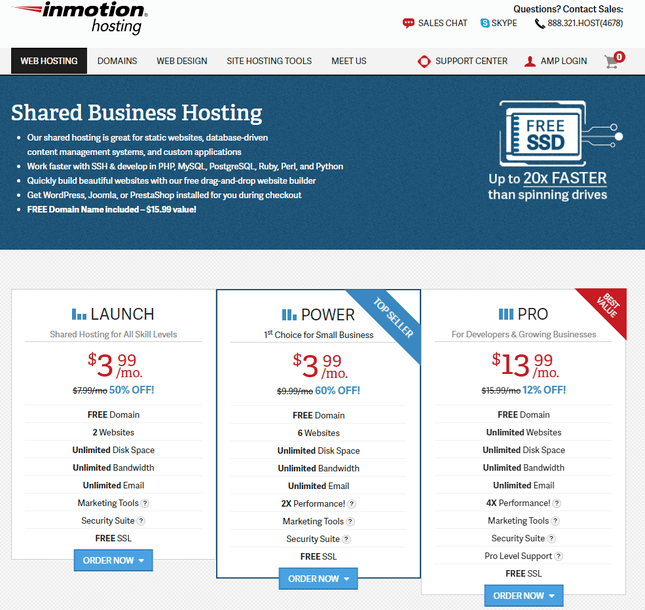Click the AMP Login link
This screenshot has width=645, height=610.
click(x=564, y=61)
